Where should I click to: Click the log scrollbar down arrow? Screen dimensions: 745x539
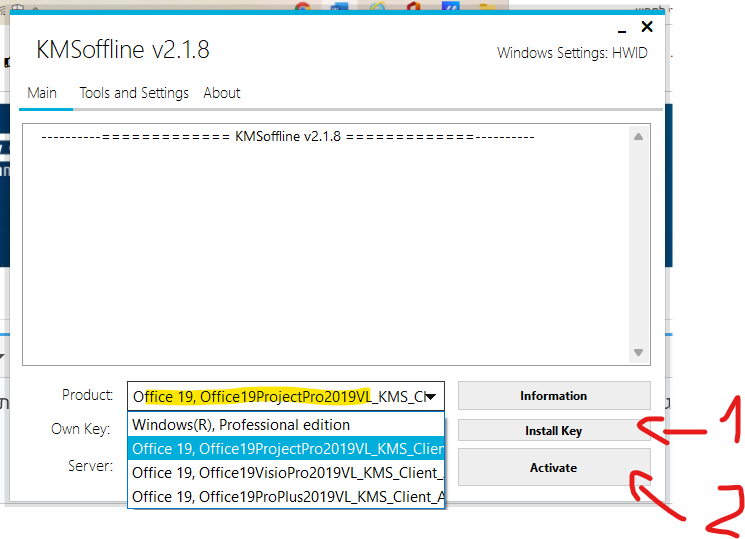click(639, 353)
